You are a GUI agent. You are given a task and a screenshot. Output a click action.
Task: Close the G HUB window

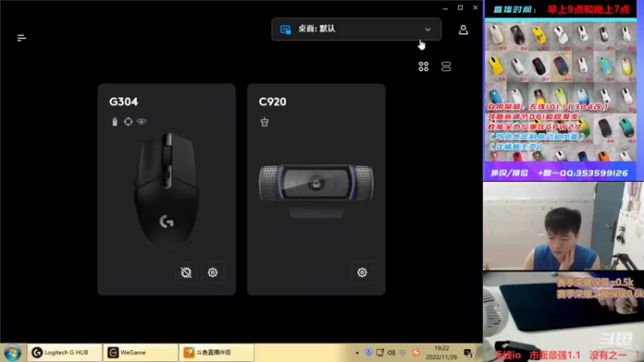475,8
